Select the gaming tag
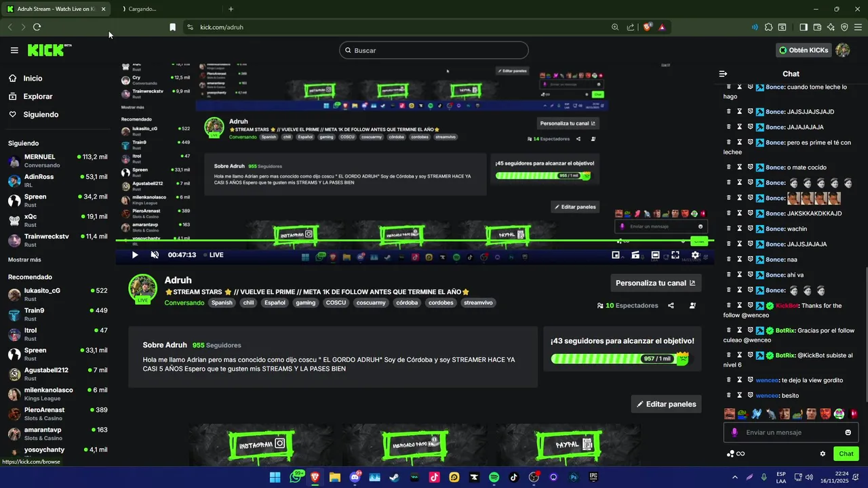868x488 pixels. (x=305, y=303)
